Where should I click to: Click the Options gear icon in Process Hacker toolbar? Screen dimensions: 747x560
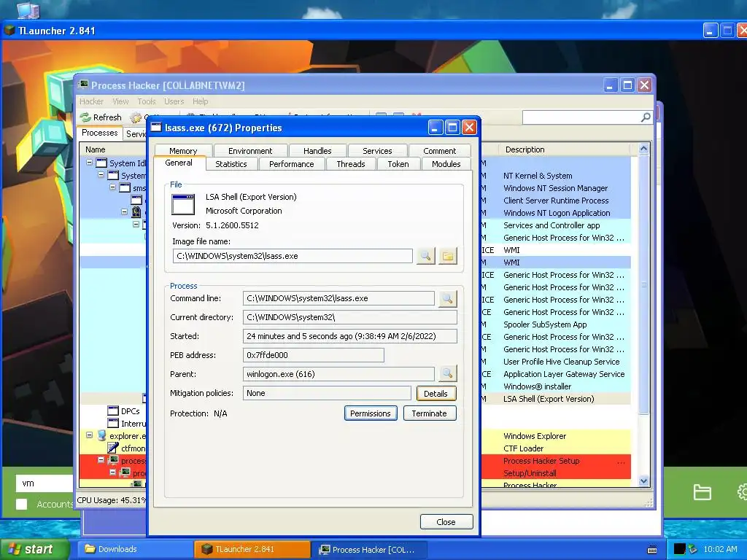(136, 117)
